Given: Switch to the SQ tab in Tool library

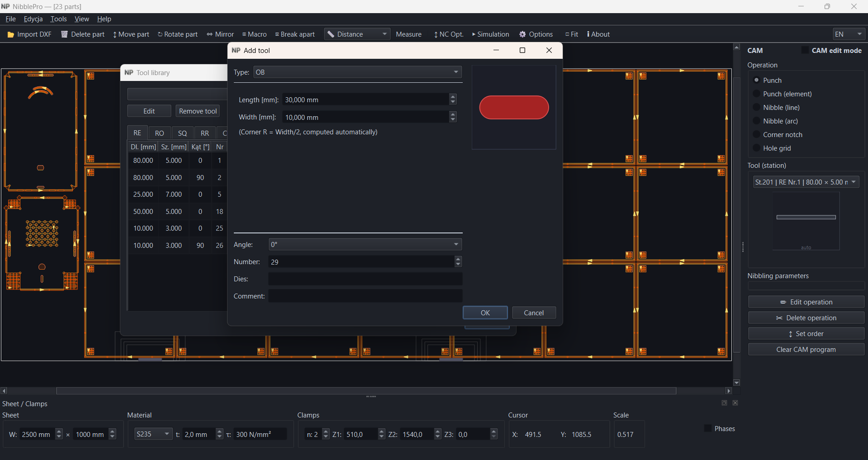Looking at the screenshot, I should coord(182,133).
